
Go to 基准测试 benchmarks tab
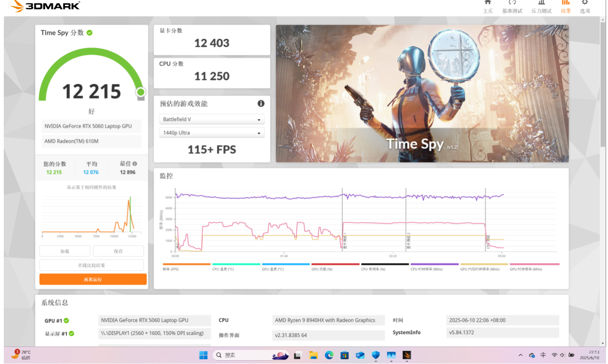click(x=512, y=4)
